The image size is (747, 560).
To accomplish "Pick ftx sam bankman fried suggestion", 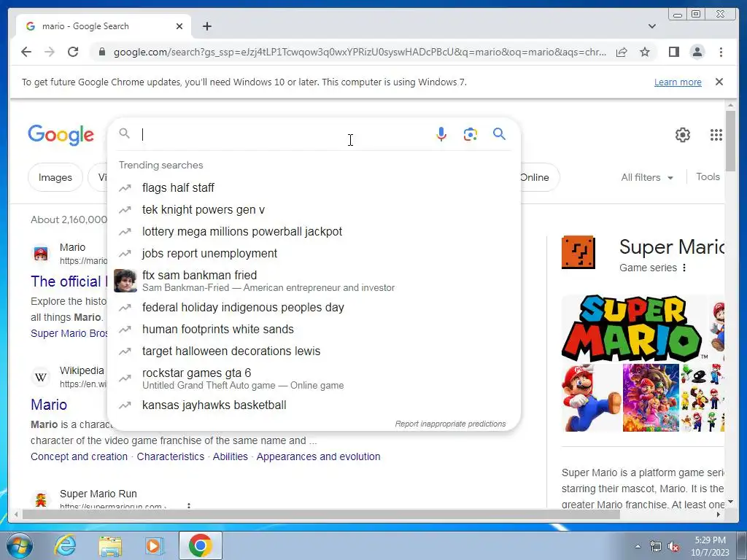I will point(314,281).
